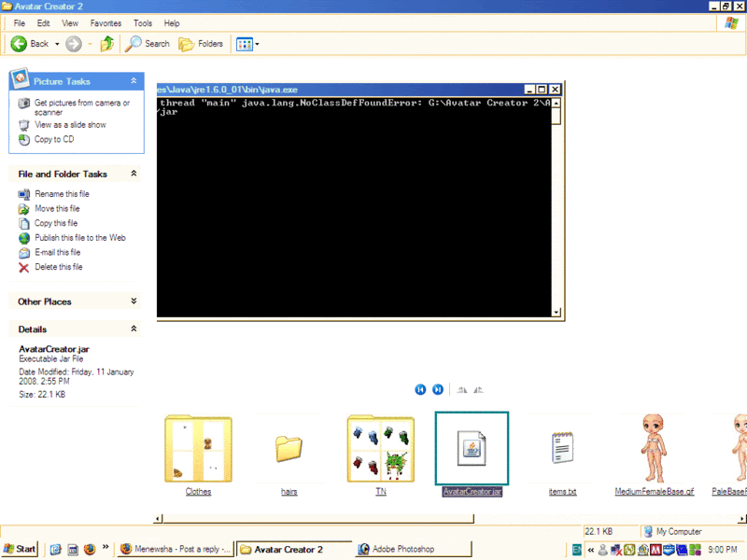This screenshot has height=560, width=747.
Task: Switch to Menewsha Post a reply window
Action: 176,549
